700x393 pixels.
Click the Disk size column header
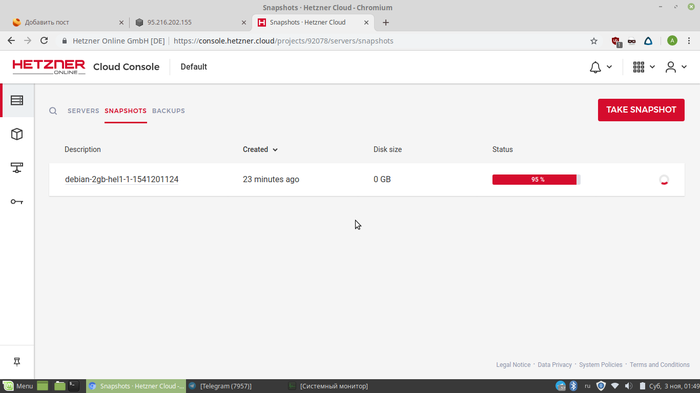click(x=388, y=150)
